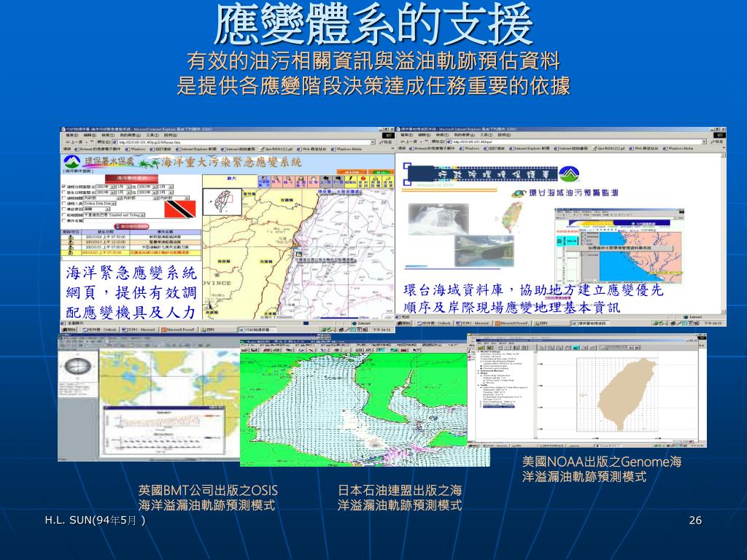This screenshot has height=560, width=747.
Task: Enable the checkbox beside Trinidad and Tobago dropdown
Action: [x=64, y=215]
